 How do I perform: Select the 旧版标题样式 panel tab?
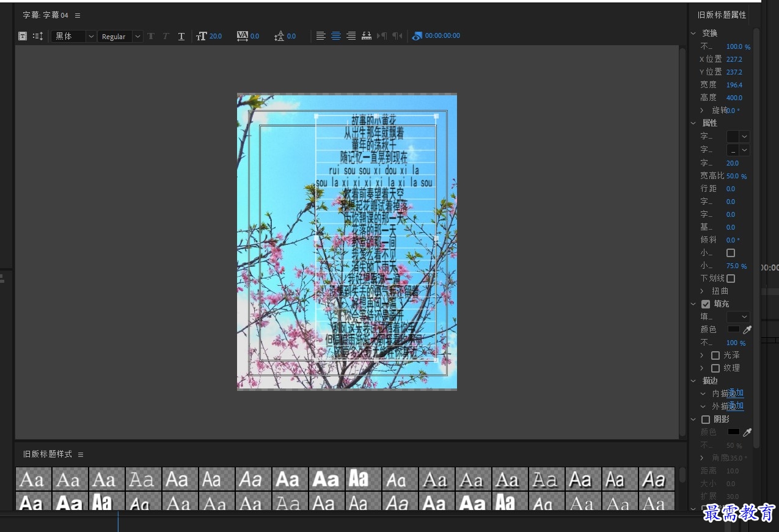pyautogui.click(x=48, y=454)
